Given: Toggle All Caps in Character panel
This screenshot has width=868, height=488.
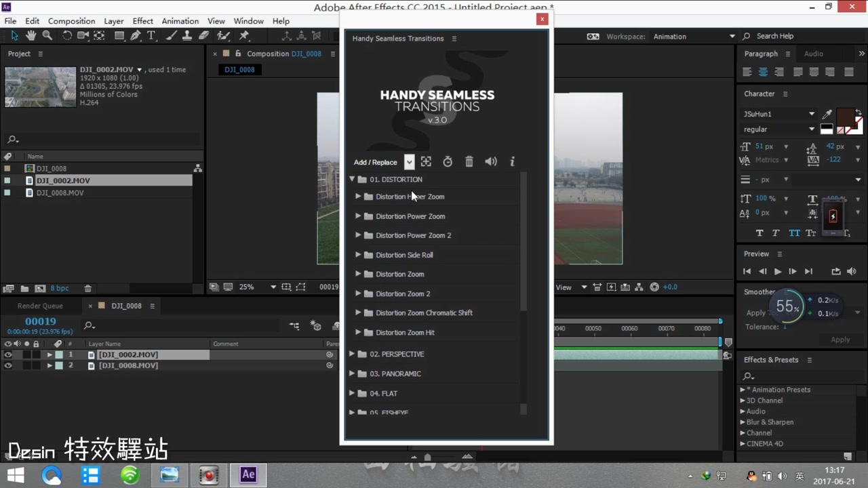Looking at the screenshot, I should [x=794, y=232].
